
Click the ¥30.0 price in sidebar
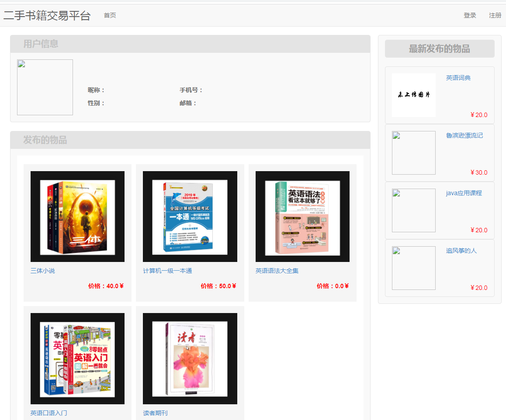(479, 172)
